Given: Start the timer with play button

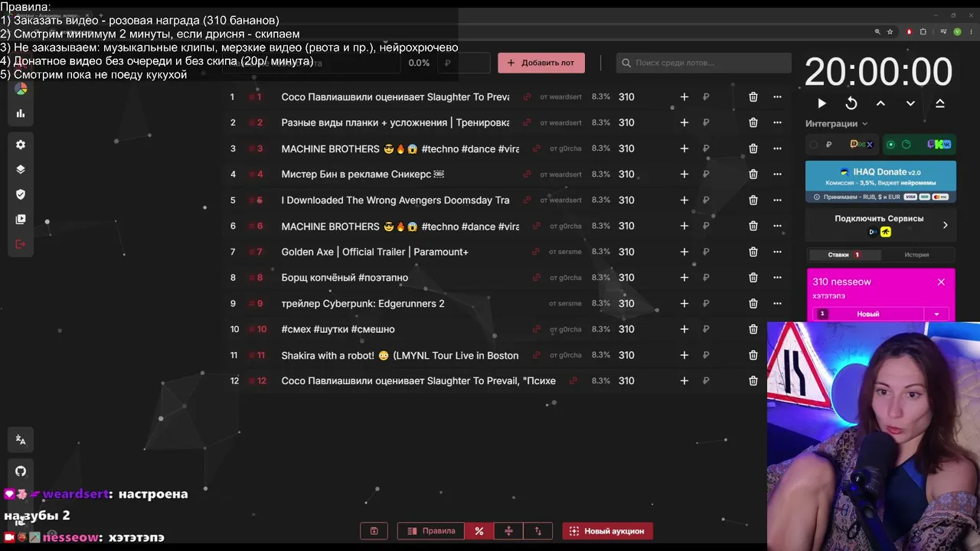Looking at the screenshot, I should 822,103.
